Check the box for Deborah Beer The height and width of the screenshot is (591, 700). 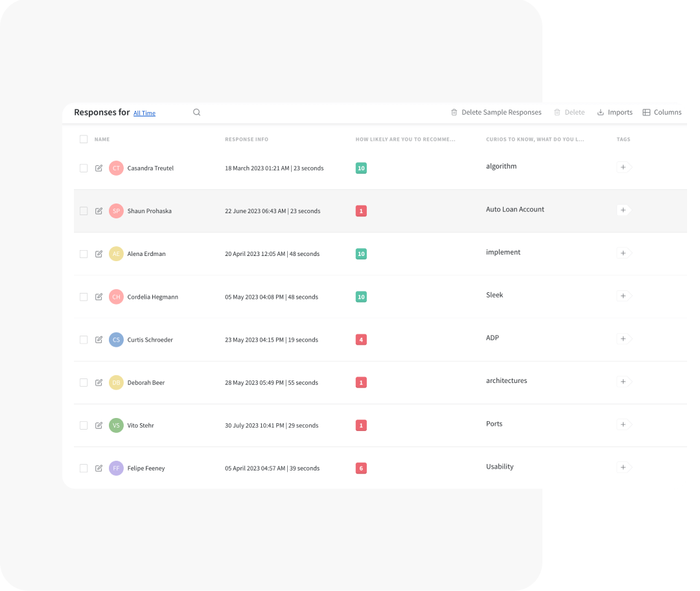coord(84,382)
